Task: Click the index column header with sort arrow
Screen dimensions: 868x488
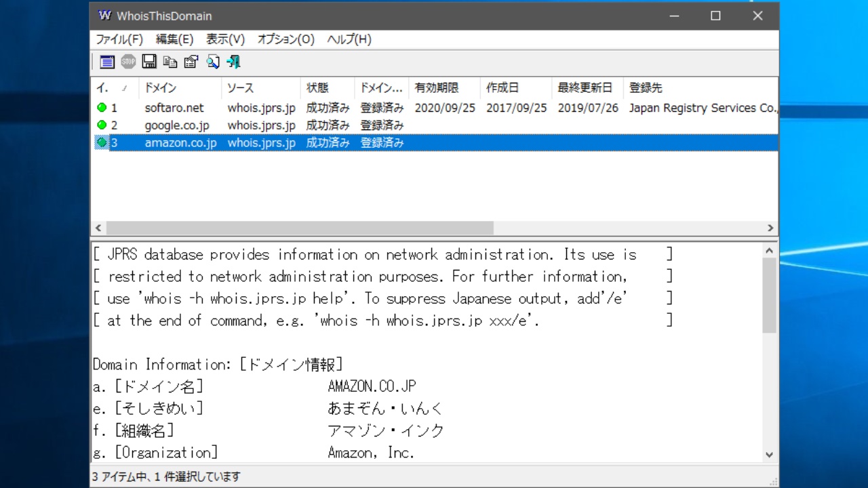Action: coord(115,87)
